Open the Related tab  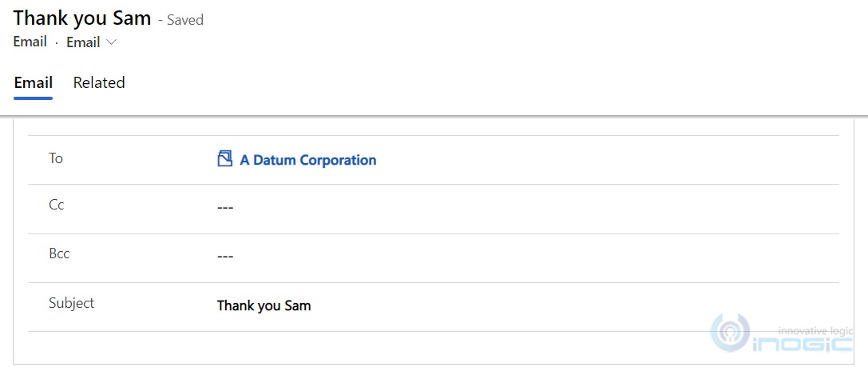click(99, 82)
